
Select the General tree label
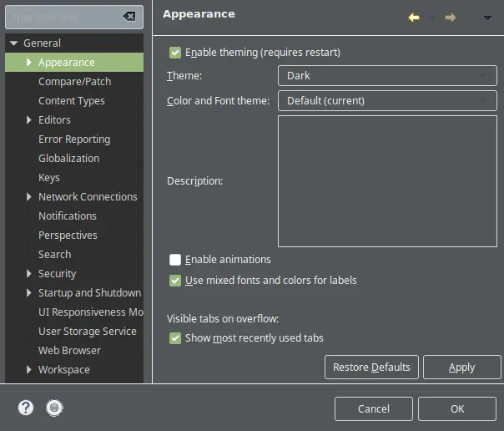click(x=42, y=43)
